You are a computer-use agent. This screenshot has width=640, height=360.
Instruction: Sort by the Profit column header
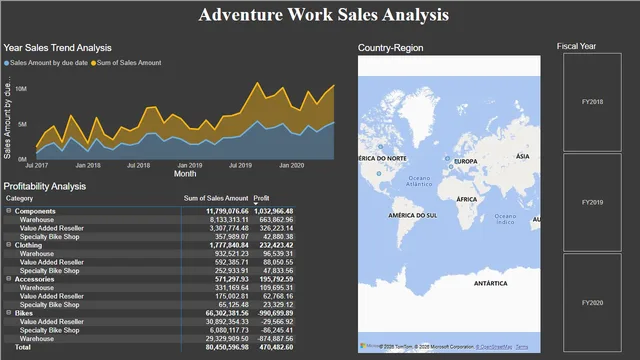tap(261, 198)
